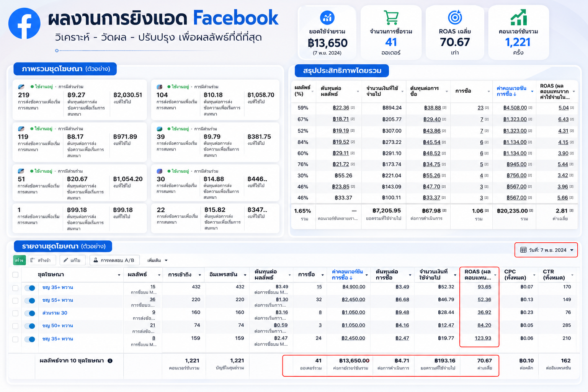Image resolution: width=588 pixels, height=392 pixels.
Task: Click the target icon above ROAS เฉลี่ย
Action: coord(455,17)
